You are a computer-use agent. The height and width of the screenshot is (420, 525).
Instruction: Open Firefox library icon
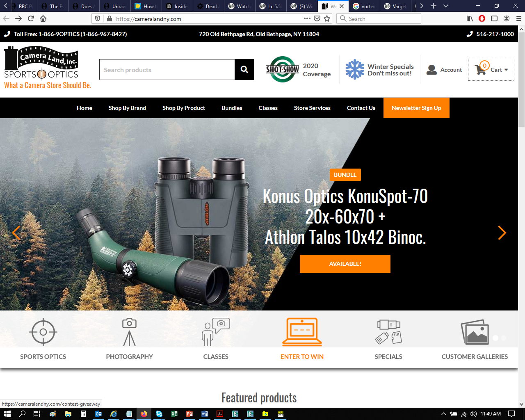[x=470, y=18]
